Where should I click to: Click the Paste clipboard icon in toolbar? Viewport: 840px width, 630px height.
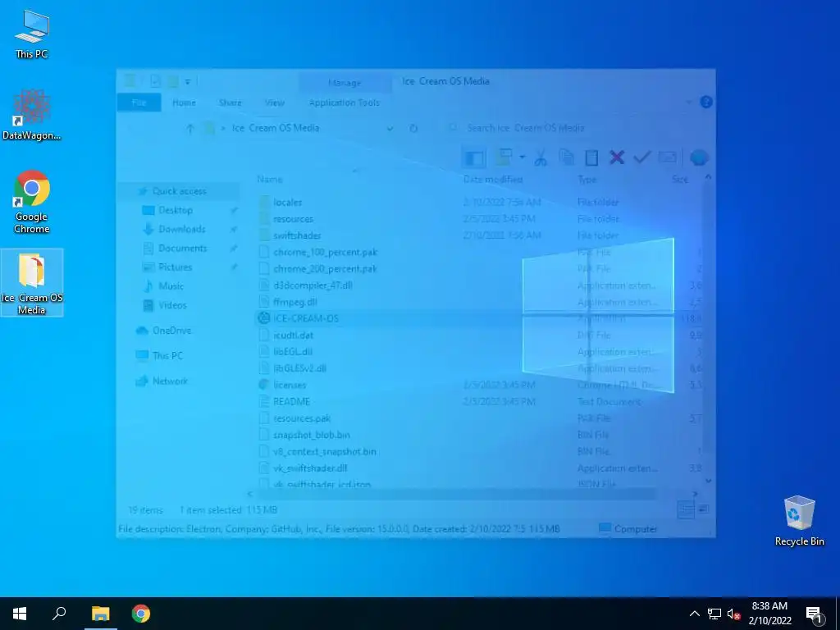(x=591, y=157)
